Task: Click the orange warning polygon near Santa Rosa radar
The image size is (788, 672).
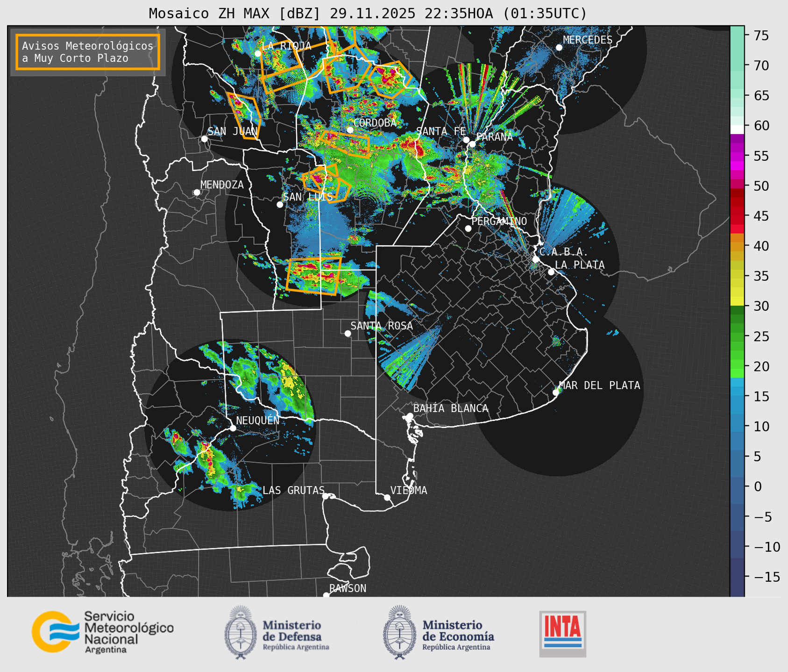Action: tap(314, 276)
